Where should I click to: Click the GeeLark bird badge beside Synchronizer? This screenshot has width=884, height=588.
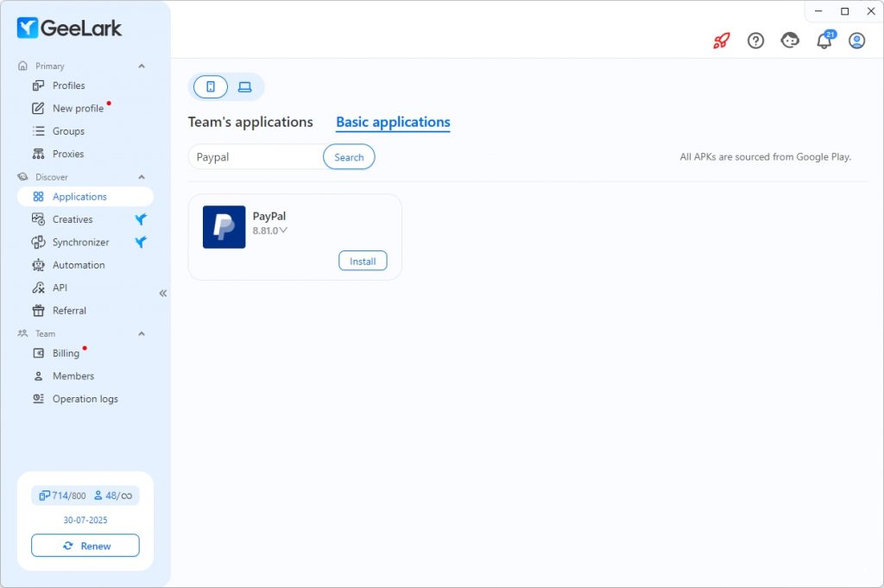tap(141, 242)
